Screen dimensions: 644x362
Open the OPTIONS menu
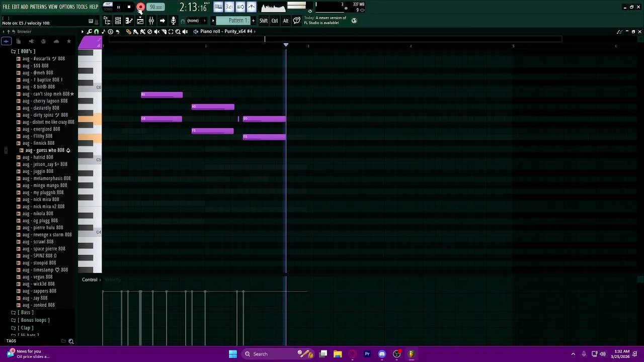67,7
